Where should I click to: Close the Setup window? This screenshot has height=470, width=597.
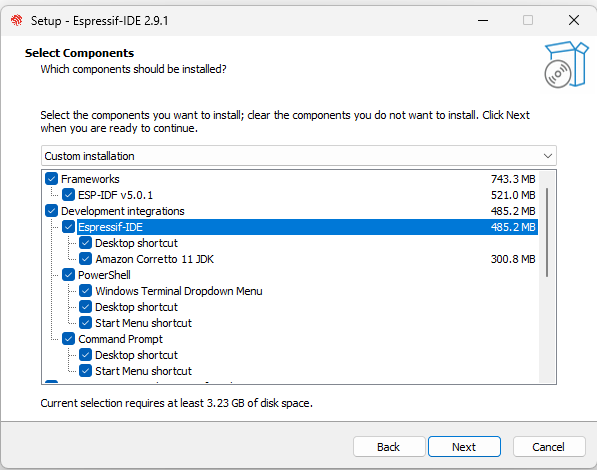tap(574, 20)
